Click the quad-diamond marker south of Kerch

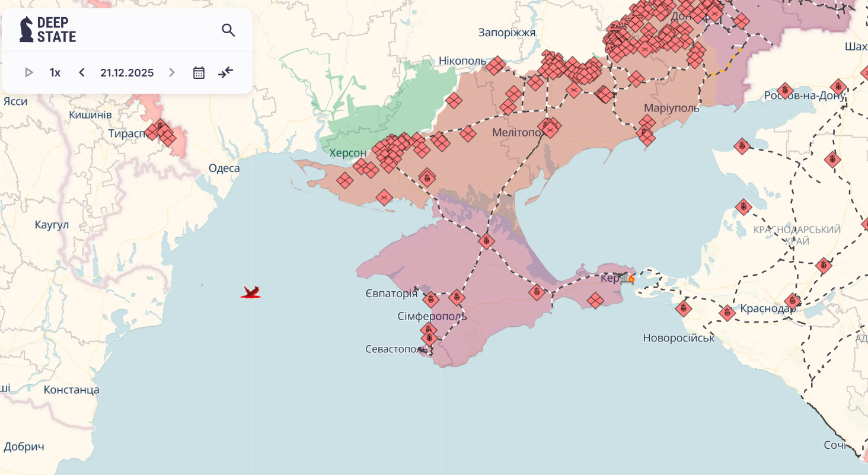pyautogui.click(x=595, y=301)
